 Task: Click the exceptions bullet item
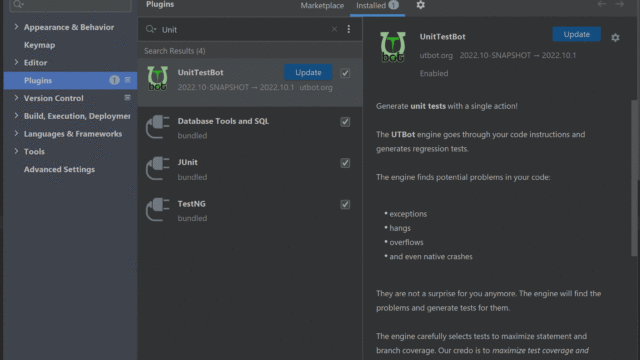[x=408, y=214]
